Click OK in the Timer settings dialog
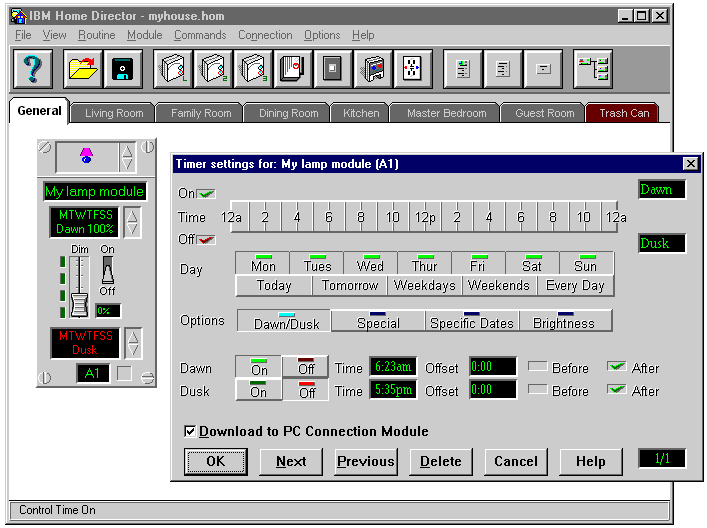The width and height of the screenshot is (707, 528). [x=216, y=461]
